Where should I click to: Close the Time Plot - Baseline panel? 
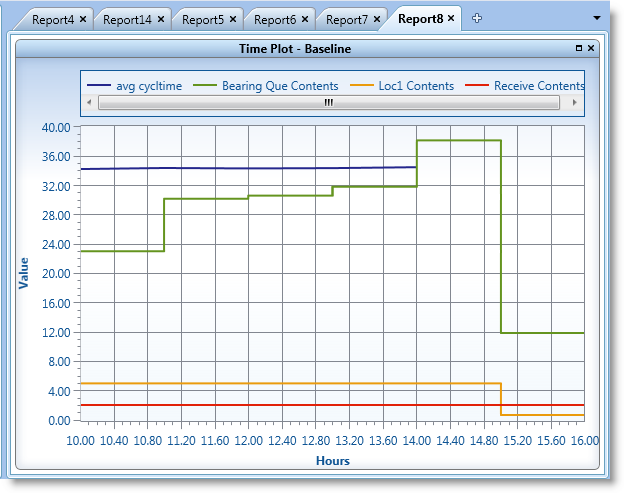(591, 48)
